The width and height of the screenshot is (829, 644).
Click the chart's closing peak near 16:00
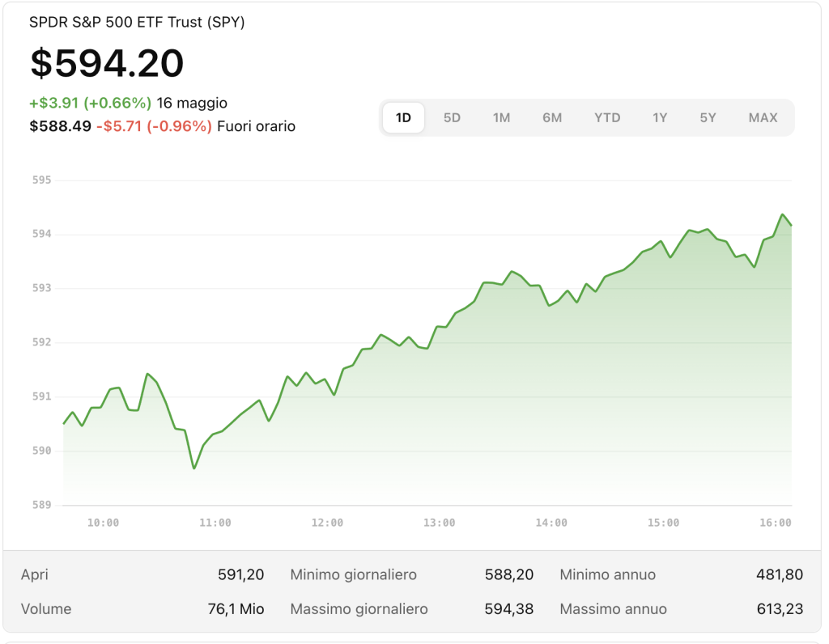(x=783, y=214)
